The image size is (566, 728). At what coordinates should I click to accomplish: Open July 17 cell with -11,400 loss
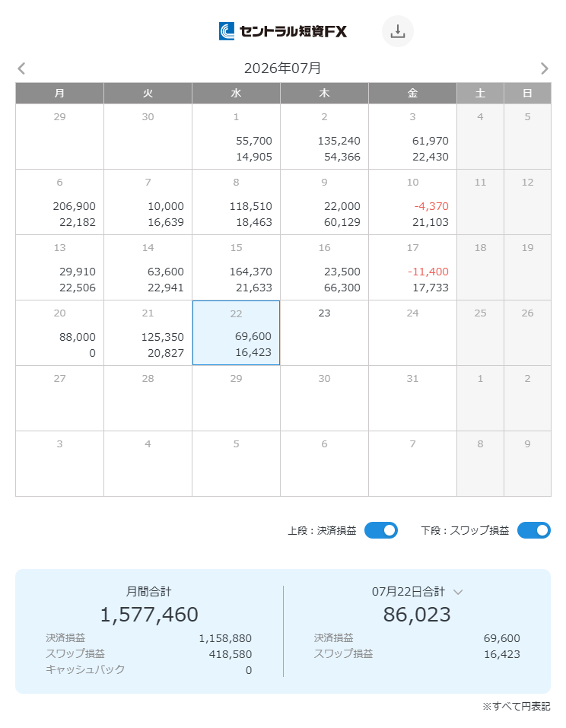click(413, 268)
